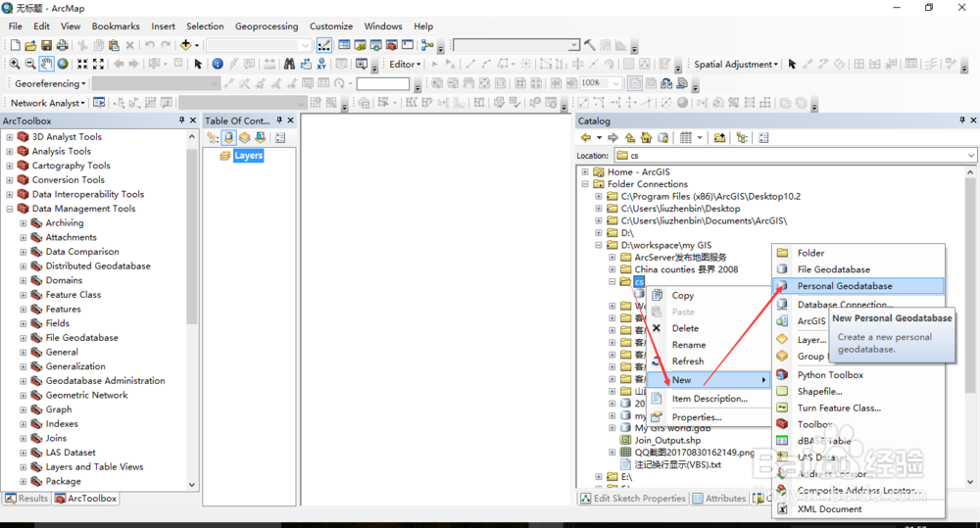Click Connect To Folder icon in Catalog
Image resolution: width=980 pixels, height=528 pixels.
[x=719, y=137]
